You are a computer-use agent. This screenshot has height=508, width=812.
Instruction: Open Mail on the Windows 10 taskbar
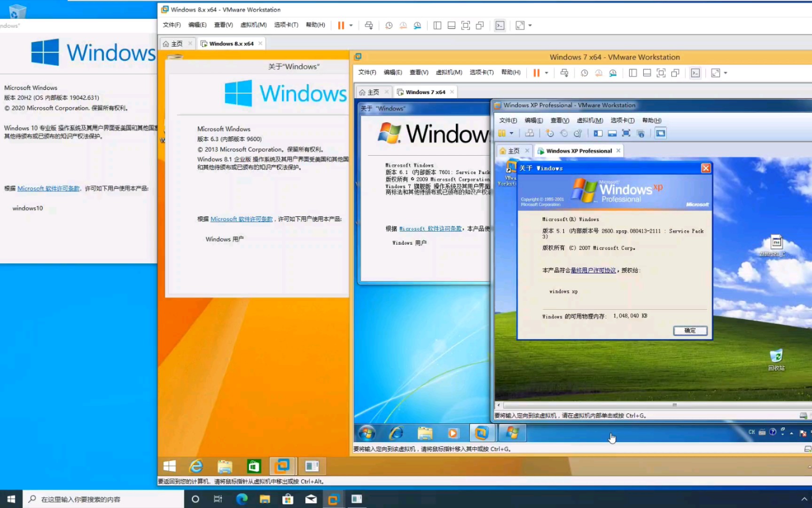point(311,499)
